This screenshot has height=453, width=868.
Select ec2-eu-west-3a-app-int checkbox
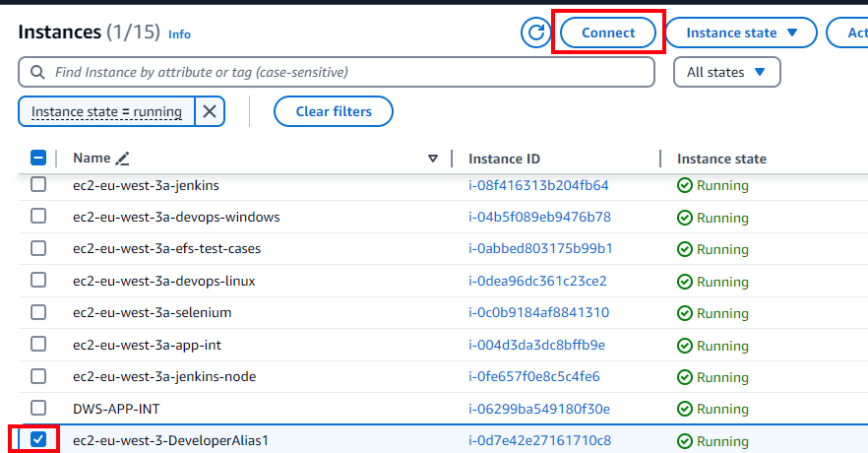(38, 344)
